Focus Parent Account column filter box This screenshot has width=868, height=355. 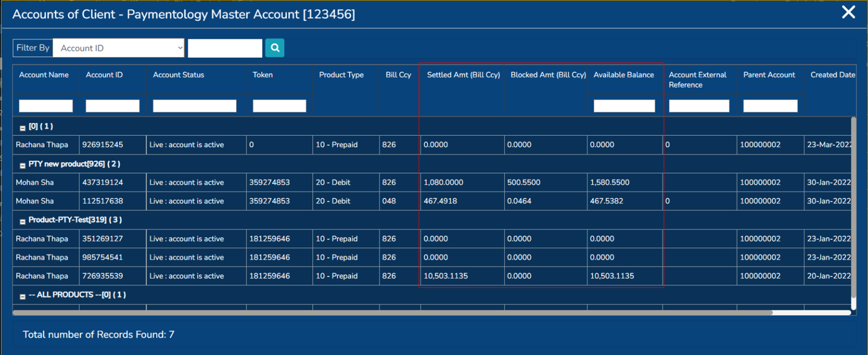[770, 106]
